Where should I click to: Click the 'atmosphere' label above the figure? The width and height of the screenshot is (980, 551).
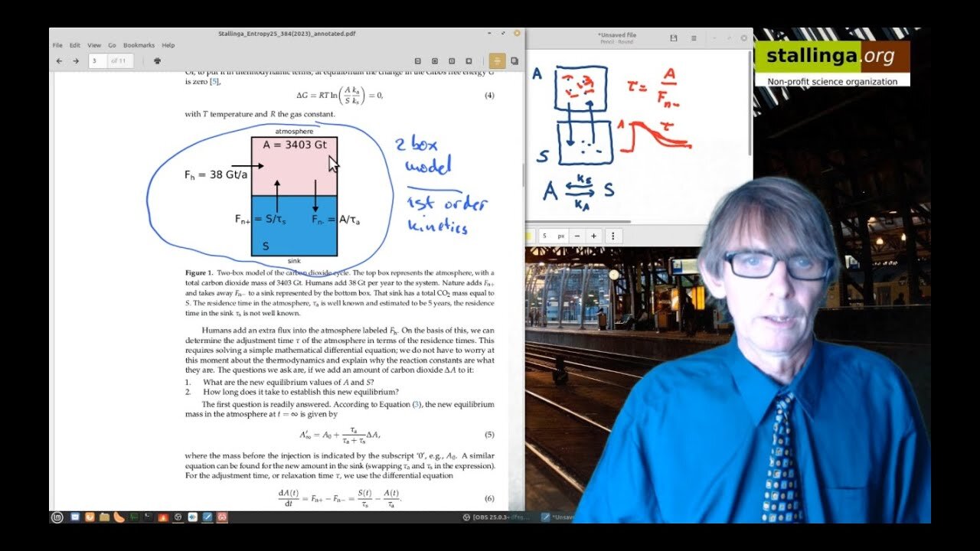pyautogui.click(x=294, y=132)
